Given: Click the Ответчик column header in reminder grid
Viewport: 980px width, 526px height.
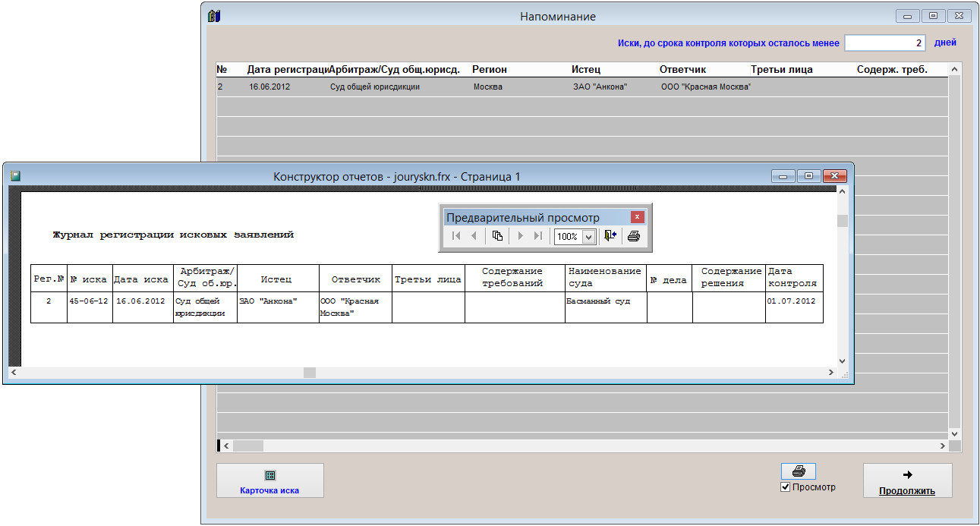Looking at the screenshot, I should 682,70.
